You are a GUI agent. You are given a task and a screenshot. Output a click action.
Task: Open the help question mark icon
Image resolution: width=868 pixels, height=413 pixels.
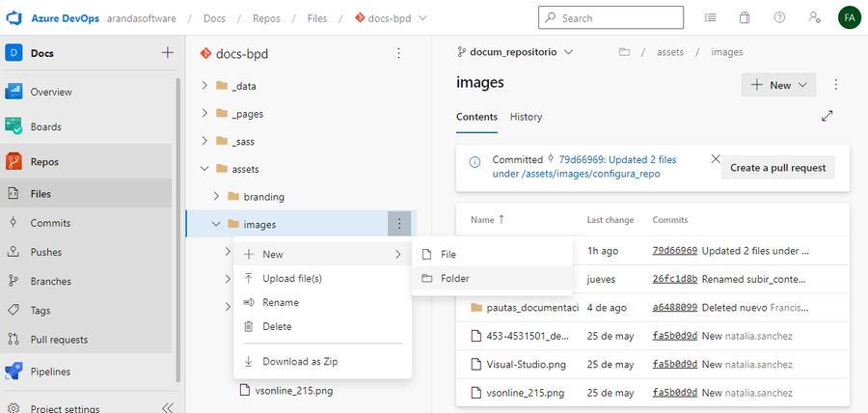coord(779,18)
